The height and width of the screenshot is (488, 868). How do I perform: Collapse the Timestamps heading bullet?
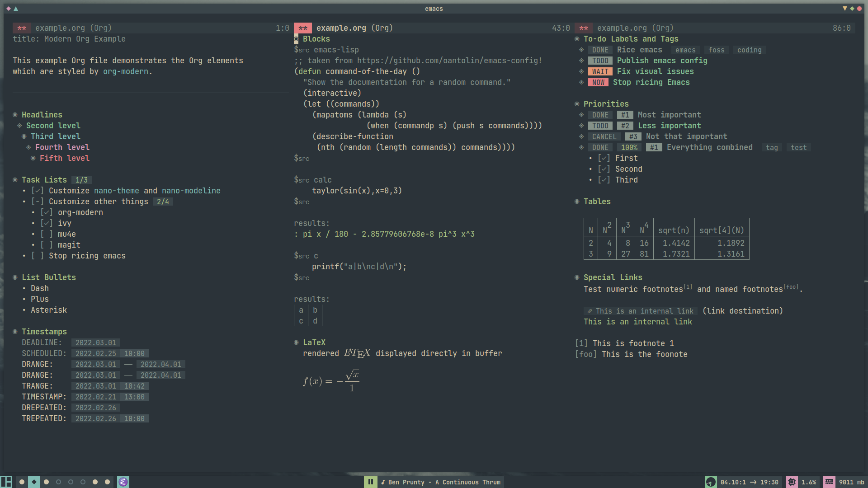coord(15,332)
